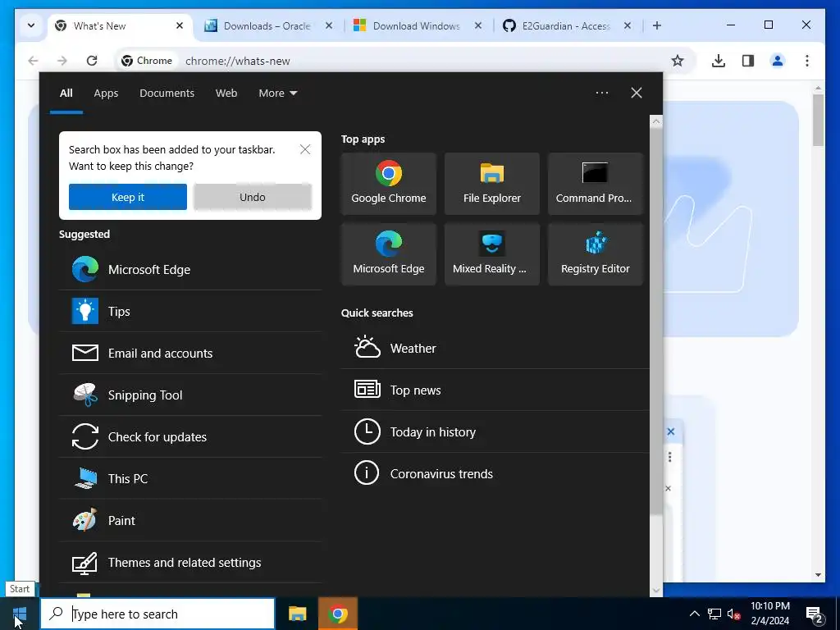Toggle Chrome side panel

[x=748, y=61]
